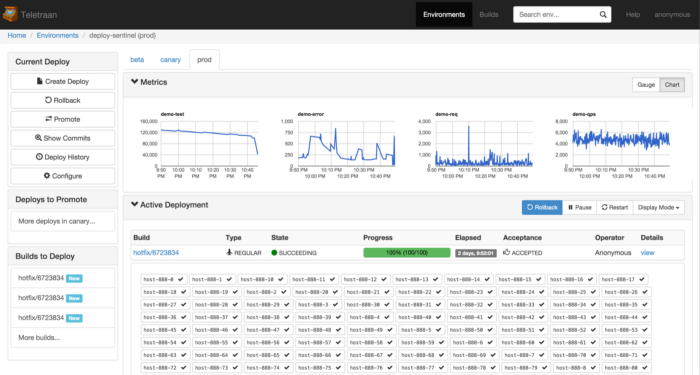700x375 pixels.
Task: Click the 100% progress bar
Action: click(407, 253)
